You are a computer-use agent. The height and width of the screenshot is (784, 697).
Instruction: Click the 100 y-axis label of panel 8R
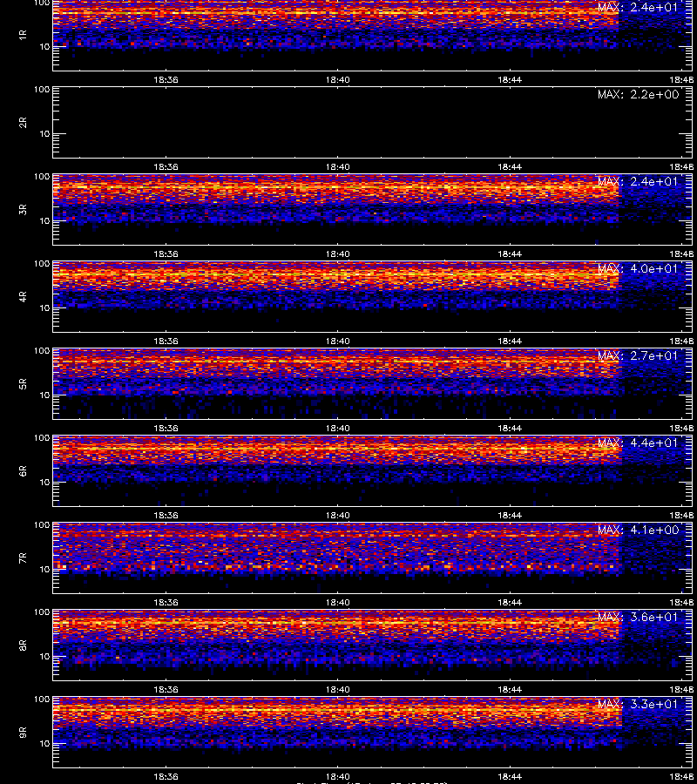coord(42,612)
